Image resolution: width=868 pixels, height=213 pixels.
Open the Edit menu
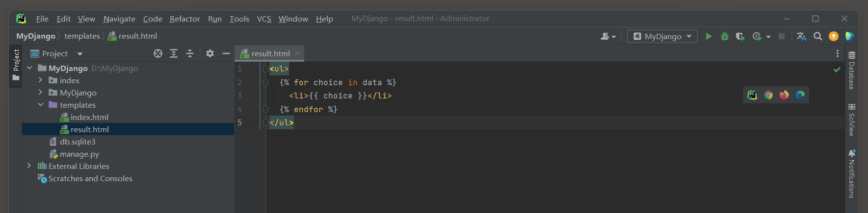[64, 19]
